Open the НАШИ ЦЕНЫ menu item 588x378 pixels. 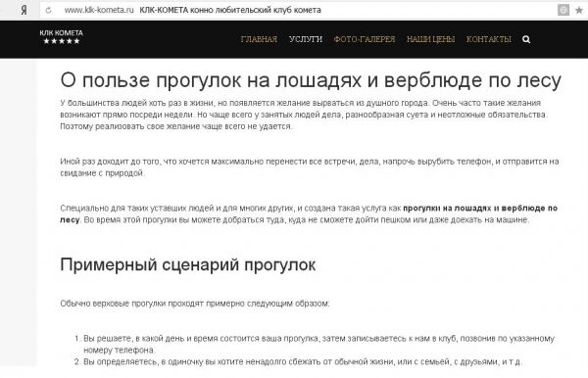[x=430, y=39]
